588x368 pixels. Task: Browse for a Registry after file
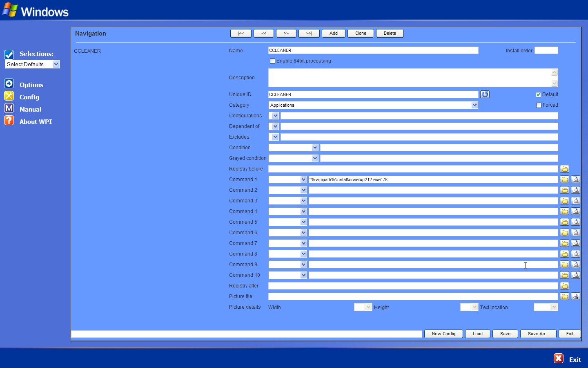point(564,286)
